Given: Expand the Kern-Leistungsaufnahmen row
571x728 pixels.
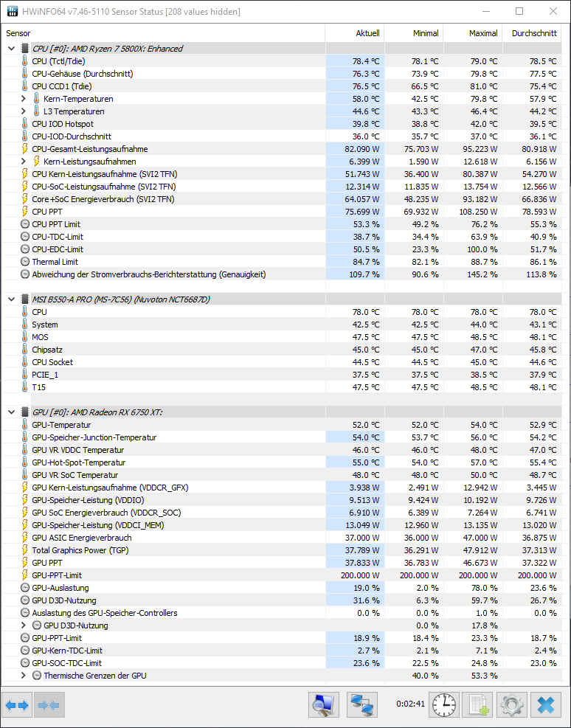Looking at the screenshot, I should tap(23, 161).
